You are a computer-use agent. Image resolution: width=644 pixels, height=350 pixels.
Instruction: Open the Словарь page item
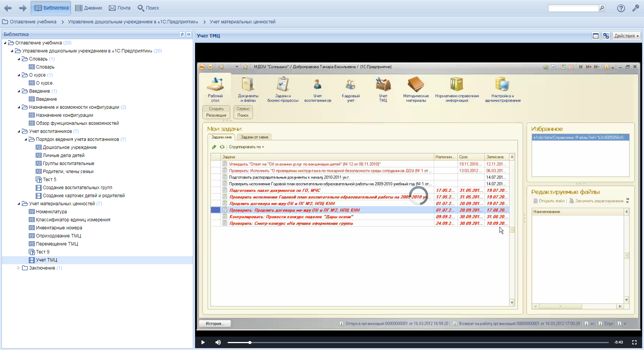45,67
